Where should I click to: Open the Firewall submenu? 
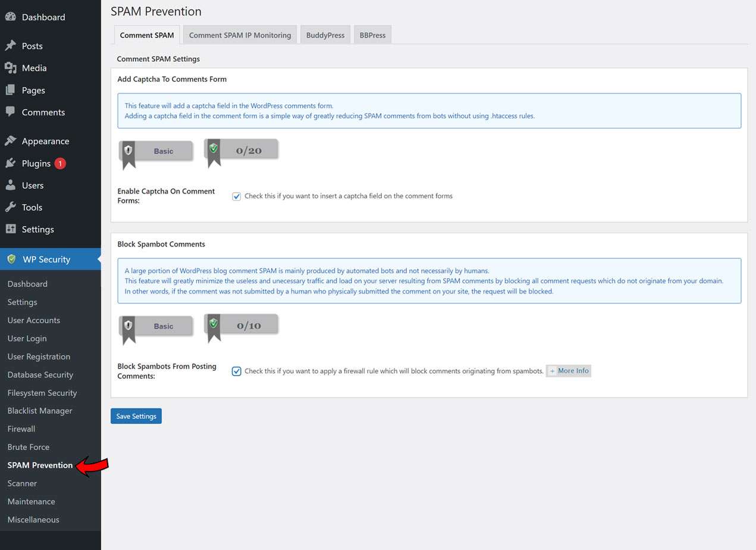coord(21,429)
